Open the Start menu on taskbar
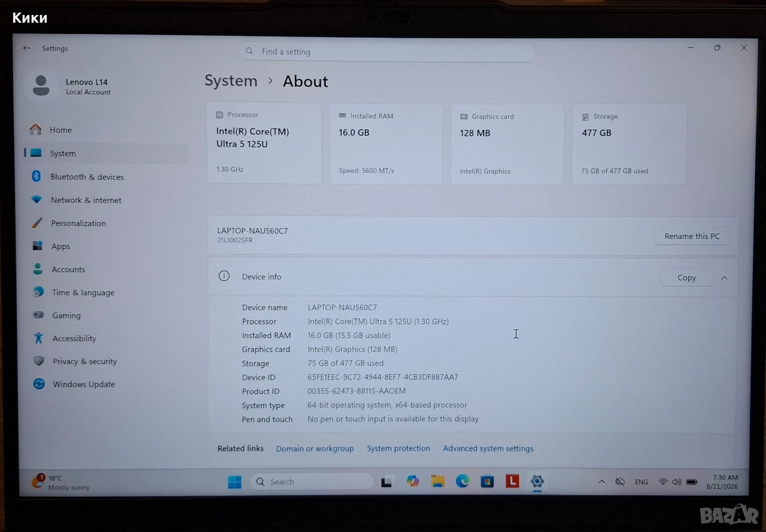The image size is (766, 532). (x=235, y=482)
